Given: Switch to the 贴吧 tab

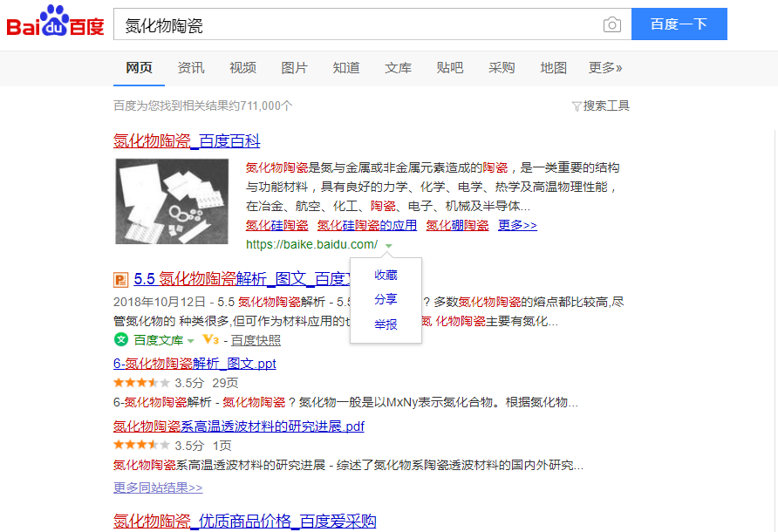Looking at the screenshot, I should coord(449,68).
